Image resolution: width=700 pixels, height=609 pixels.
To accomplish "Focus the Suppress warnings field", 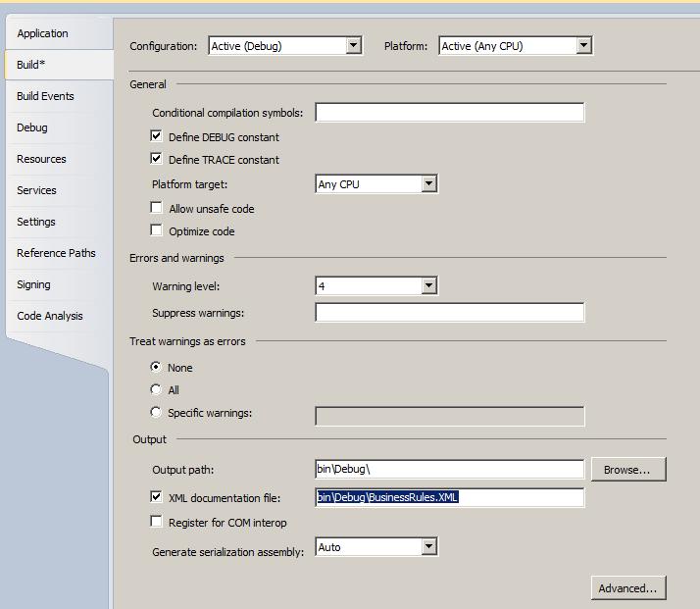I will pos(450,312).
